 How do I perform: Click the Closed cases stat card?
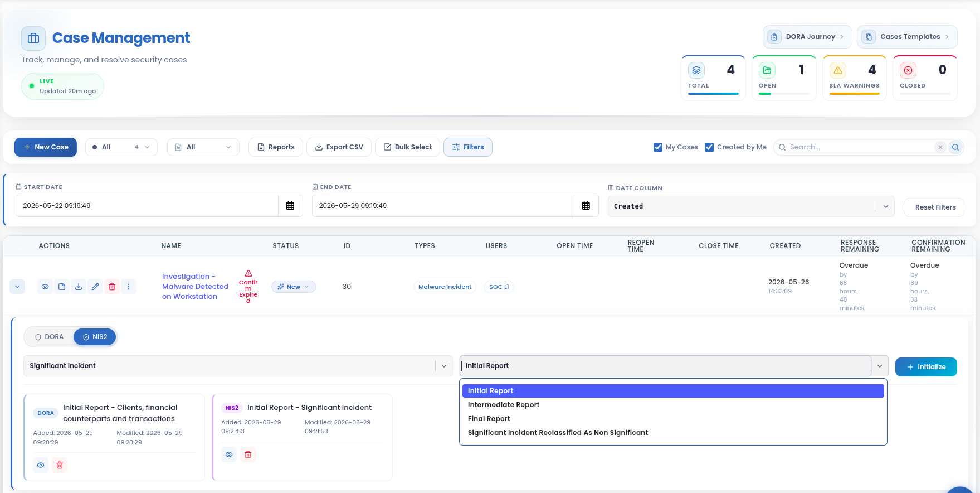[x=925, y=78]
